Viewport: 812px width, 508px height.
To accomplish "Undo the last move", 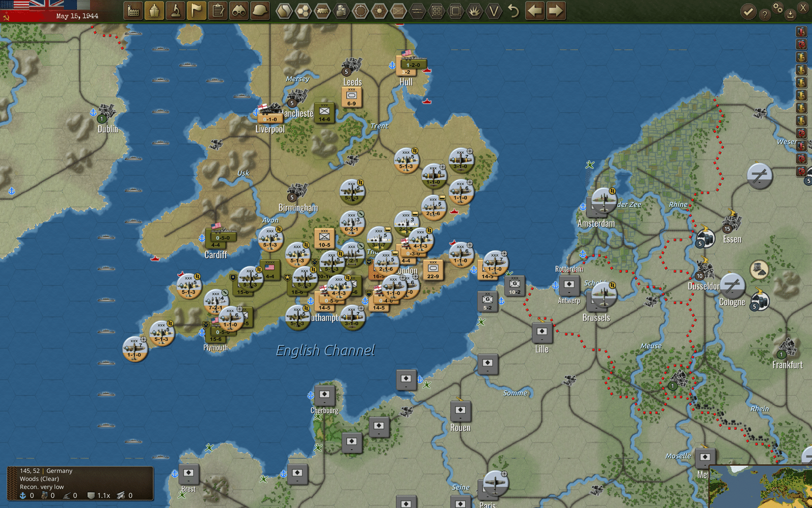I will (514, 11).
